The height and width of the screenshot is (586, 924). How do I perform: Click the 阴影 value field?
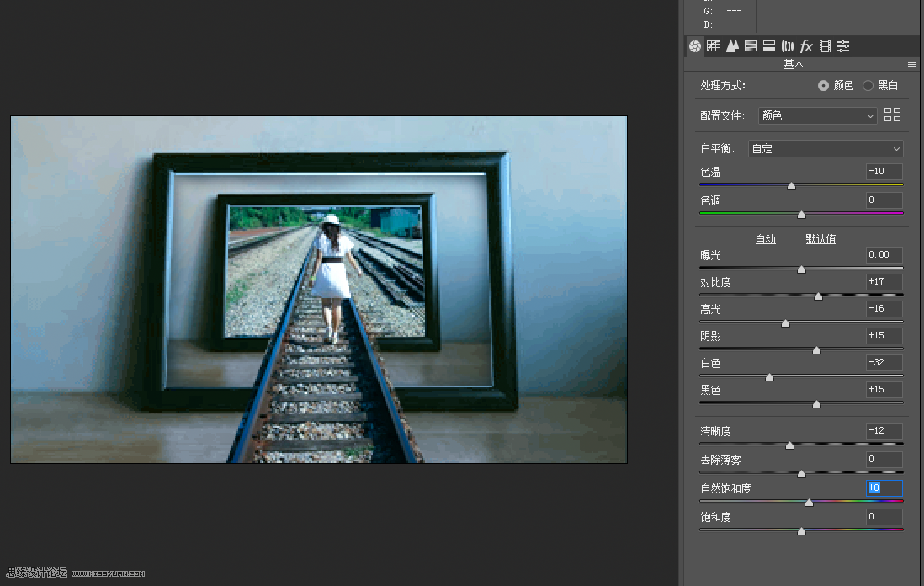884,335
